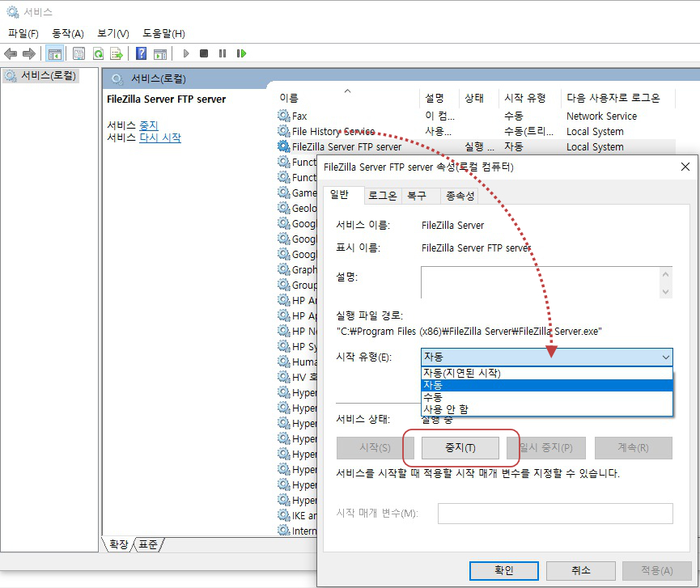Confirm with the 확인 button
700x588 pixels.
tap(503, 570)
